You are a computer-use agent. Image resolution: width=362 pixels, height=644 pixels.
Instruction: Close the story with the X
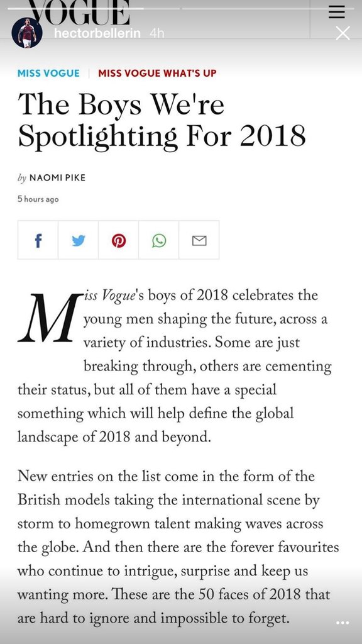tap(343, 33)
